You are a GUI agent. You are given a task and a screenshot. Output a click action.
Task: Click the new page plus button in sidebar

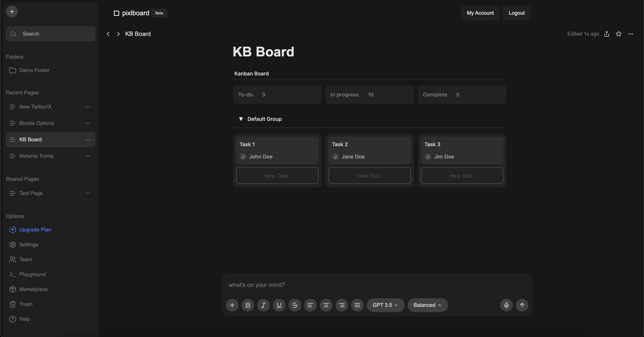[x=12, y=12]
